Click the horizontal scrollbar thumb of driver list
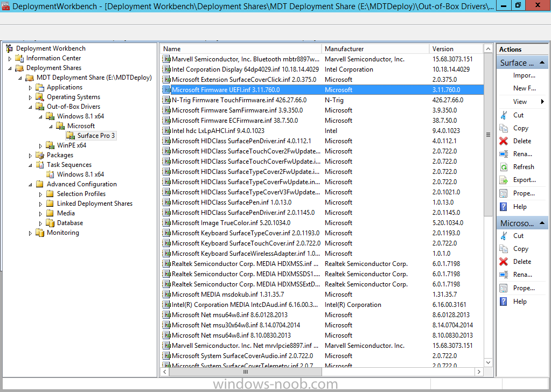This screenshot has height=392, width=551. pos(245,372)
